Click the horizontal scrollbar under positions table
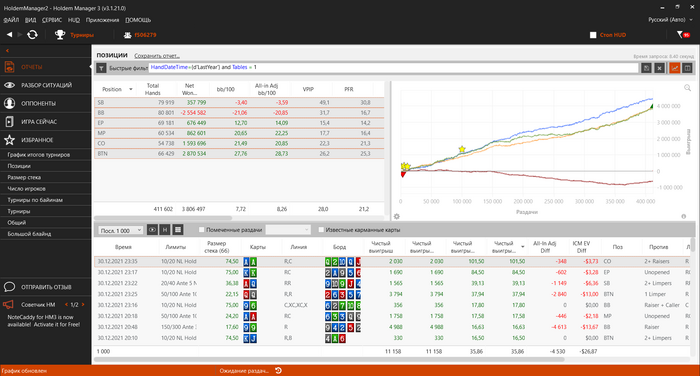700x376 pixels. point(163,218)
